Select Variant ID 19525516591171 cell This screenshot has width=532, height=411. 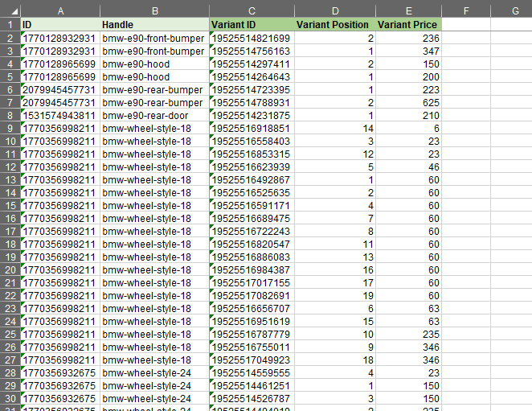[252, 206]
